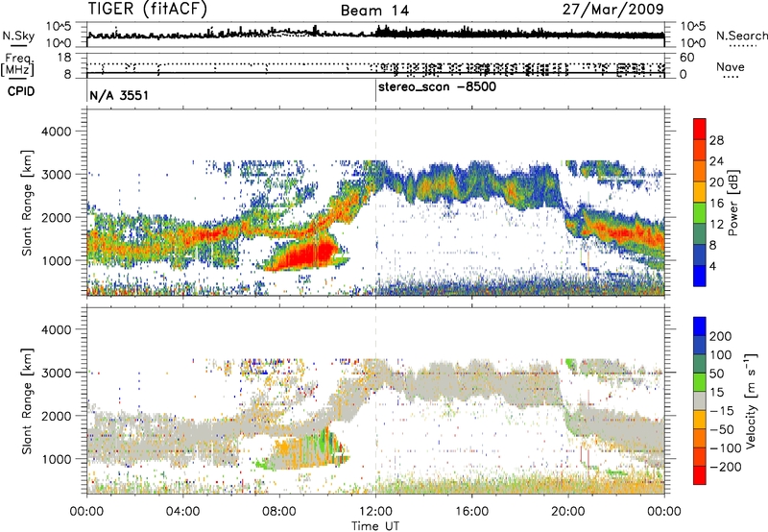Click the power scale value 4
The width and height of the screenshot is (768, 532).
click(x=712, y=266)
